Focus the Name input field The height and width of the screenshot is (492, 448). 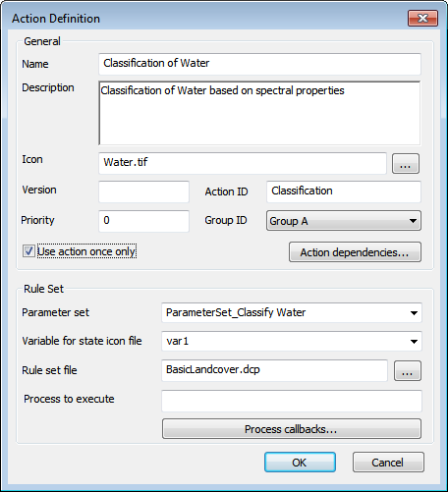(259, 64)
